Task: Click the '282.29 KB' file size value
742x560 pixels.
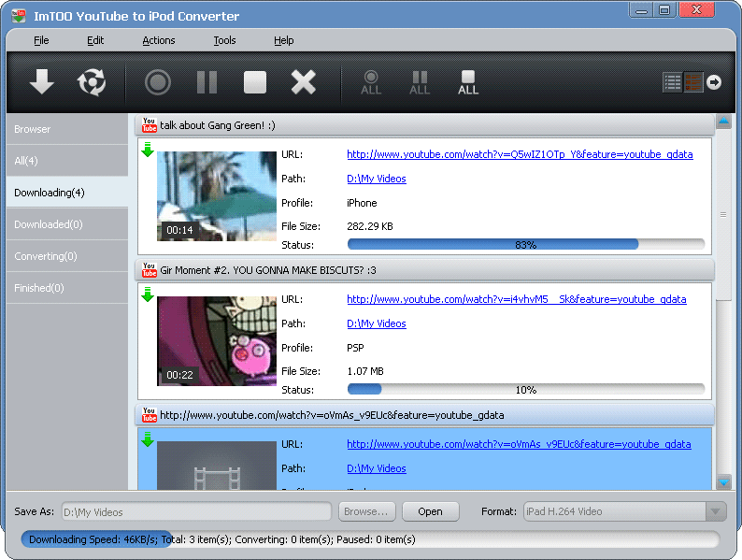Action: point(370,226)
